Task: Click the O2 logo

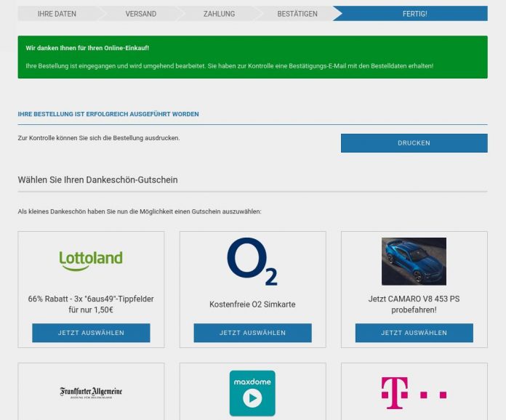Action: [252, 262]
